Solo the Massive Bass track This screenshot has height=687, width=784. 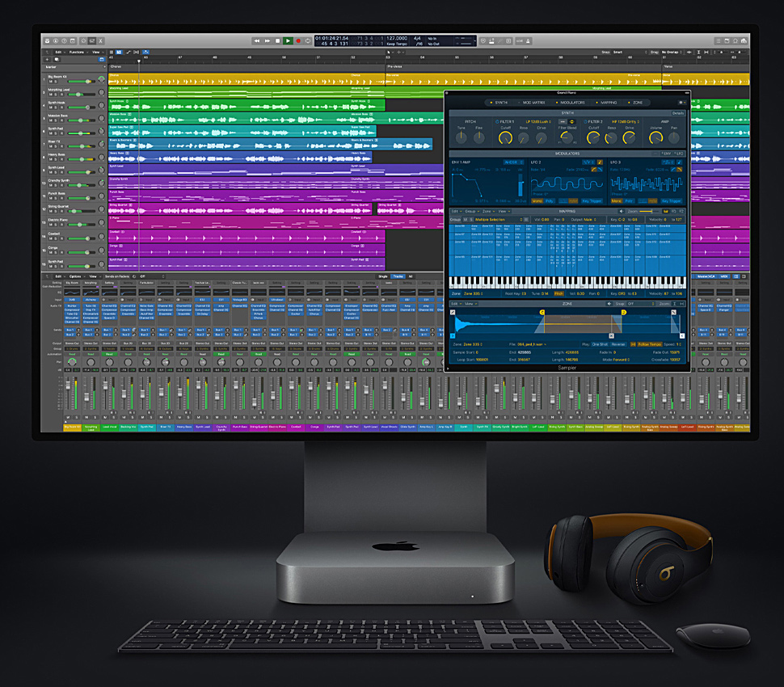(x=56, y=120)
